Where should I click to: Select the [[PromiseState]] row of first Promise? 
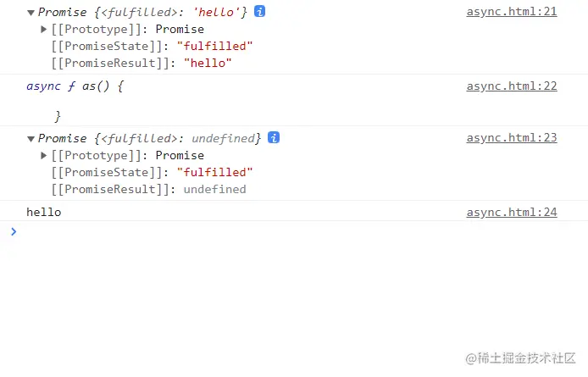(152, 46)
